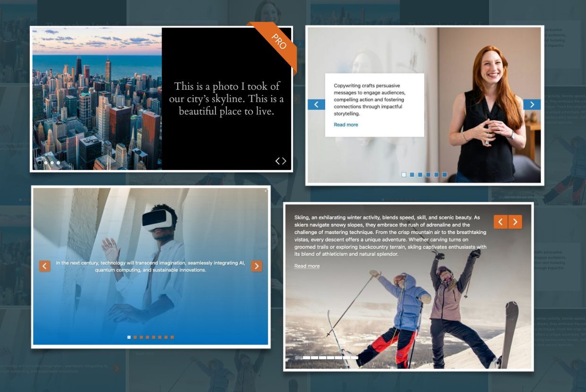Follow the Read more link under the skiing text
The image size is (586, 392).
coord(307,266)
